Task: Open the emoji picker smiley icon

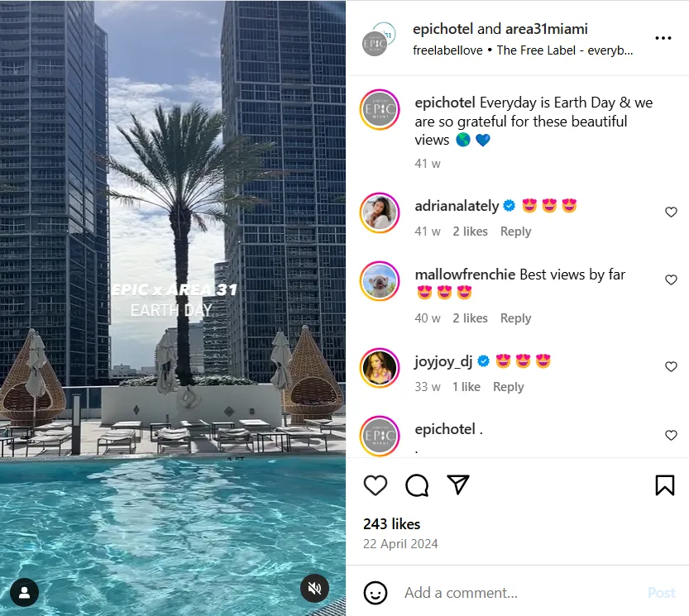Action: tap(376, 593)
